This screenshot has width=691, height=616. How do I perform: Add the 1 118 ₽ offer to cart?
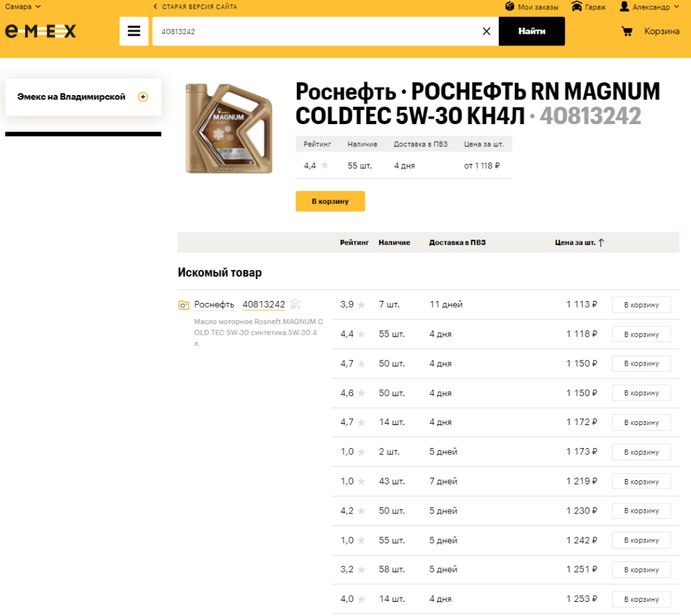[x=641, y=335]
